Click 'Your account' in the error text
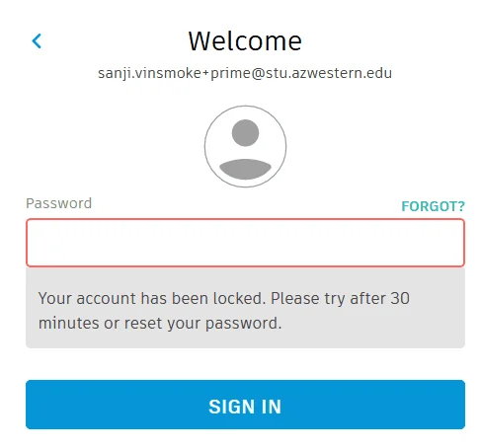The image size is (480, 448). pyautogui.click(x=87, y=299)
